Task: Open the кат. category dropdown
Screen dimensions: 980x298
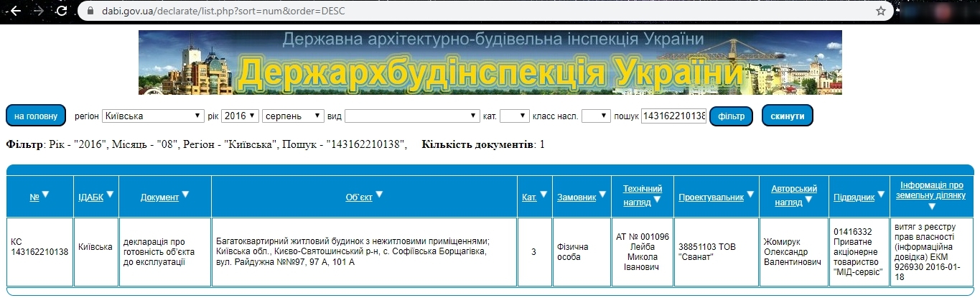Action: (514, 116)
